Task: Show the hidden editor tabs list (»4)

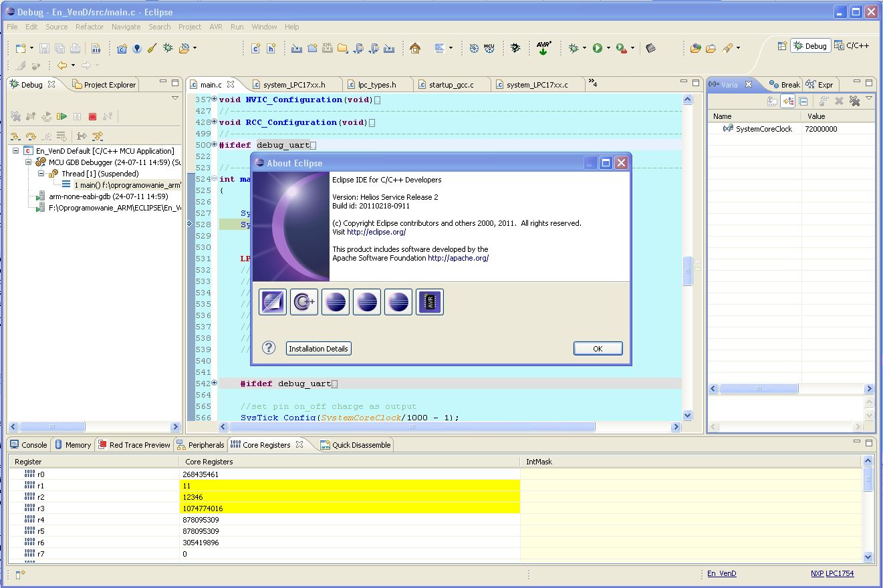Action: (x=592, y=84)
